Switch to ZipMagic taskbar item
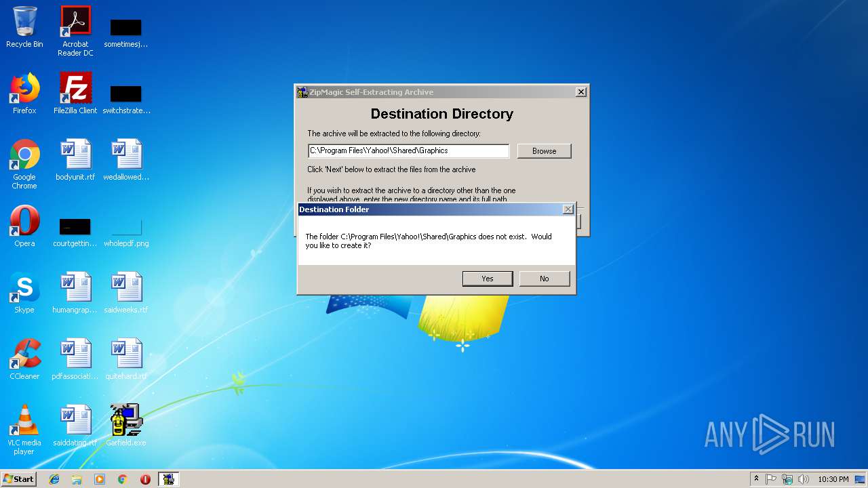This screenshot has height=488, width=868. coord(169,479)
